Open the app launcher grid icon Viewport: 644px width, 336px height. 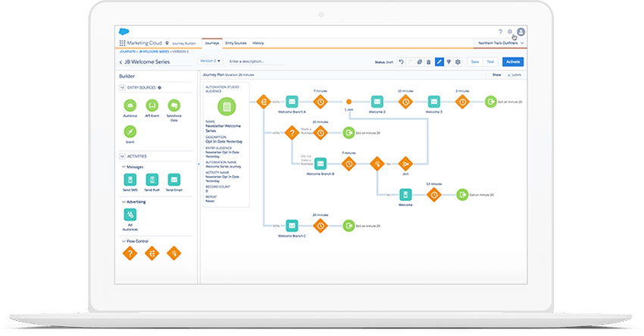click(123, 42)
